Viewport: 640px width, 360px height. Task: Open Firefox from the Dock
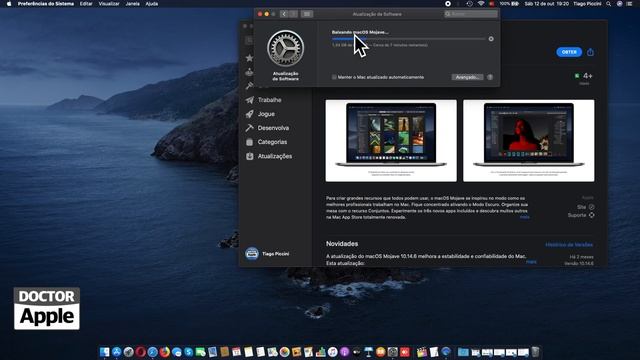(164, 352)
